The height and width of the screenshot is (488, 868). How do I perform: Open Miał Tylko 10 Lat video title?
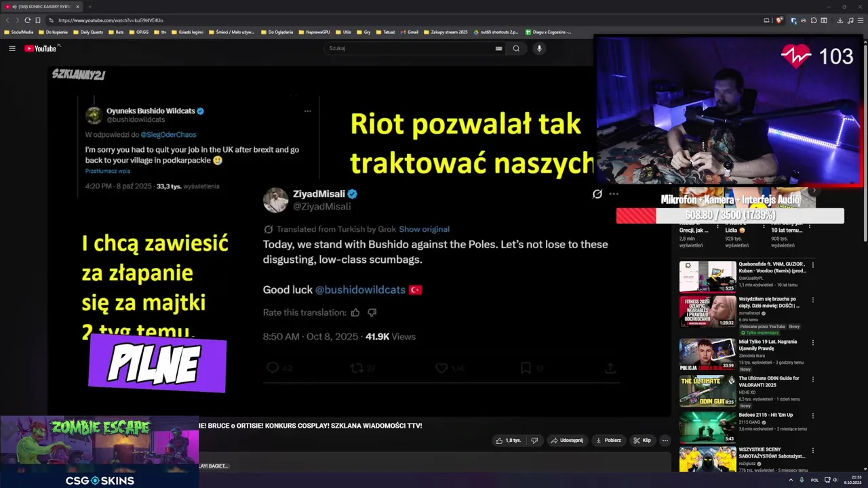coord(768,345)
